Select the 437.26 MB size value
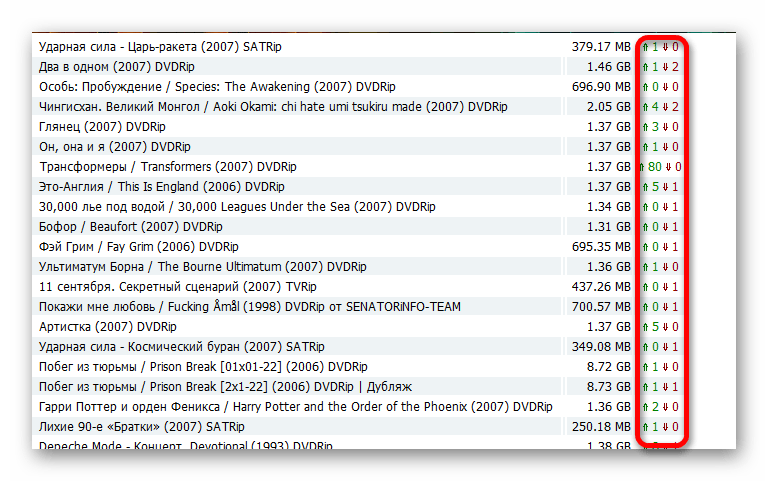The height and width of the screenshot is (481, 768). 601,287
